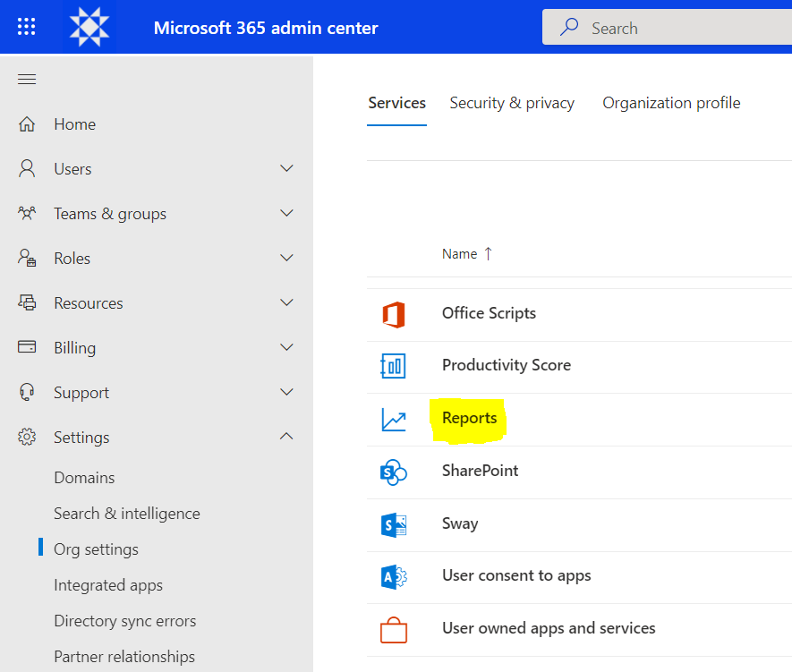
Task: Click the Users label in sidebar
Action: tap(72, 169)
